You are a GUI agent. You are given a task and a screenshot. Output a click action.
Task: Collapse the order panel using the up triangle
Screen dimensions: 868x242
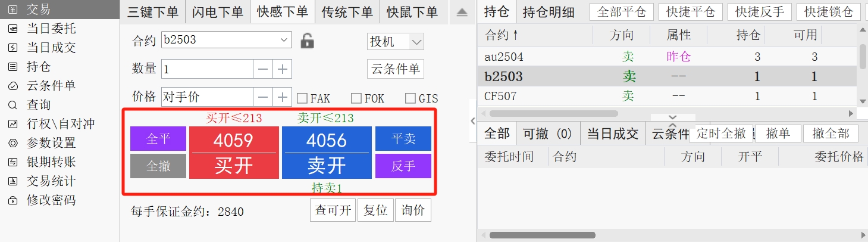click(x=462, y=12)
